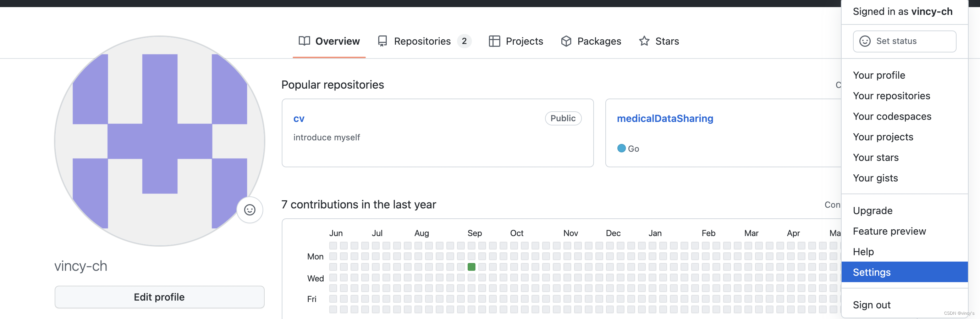Click the 'Signed in as vincy-ch' text
Image resolution: width=980 pixels, height=319 pixels.
pyautogui.click(x=902, y=11)
